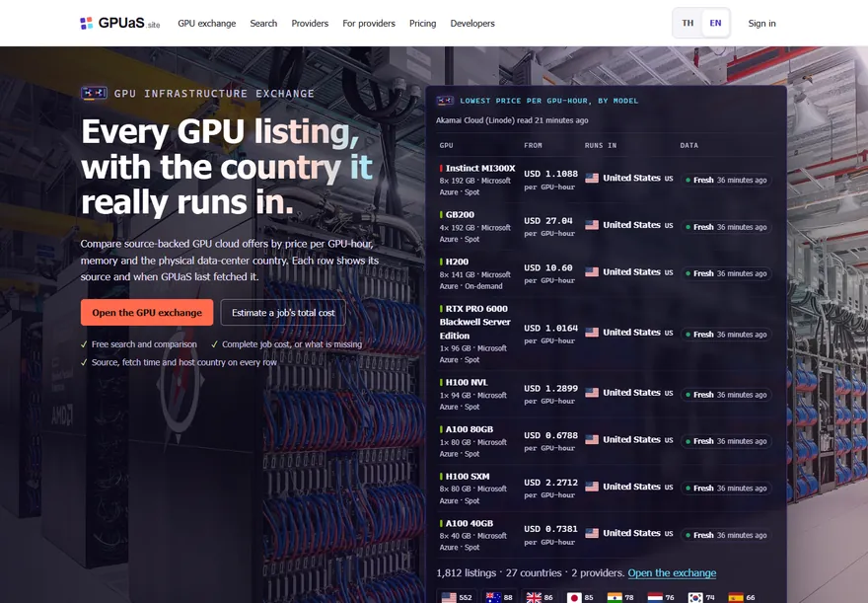This screenshot has width=868, height=603.
Task: Open the For providers nav item
Action: pyautogui.click(x=369, y=24)
